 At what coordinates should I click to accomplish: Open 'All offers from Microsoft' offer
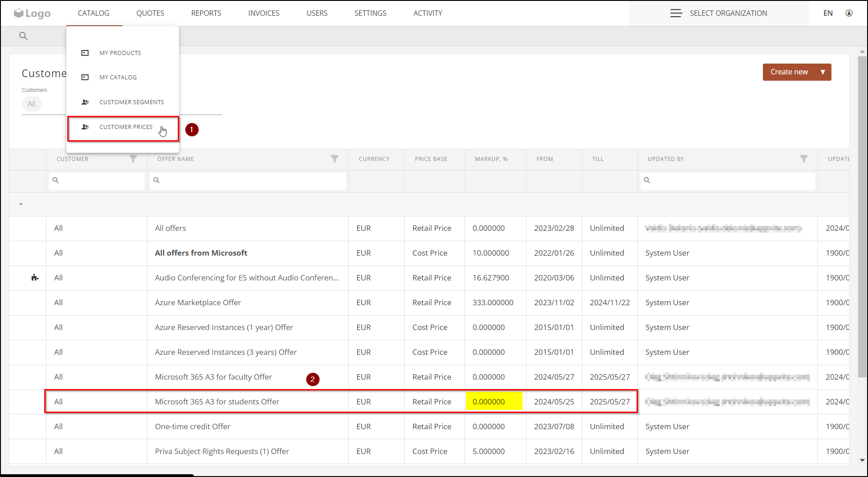[201, 253]
